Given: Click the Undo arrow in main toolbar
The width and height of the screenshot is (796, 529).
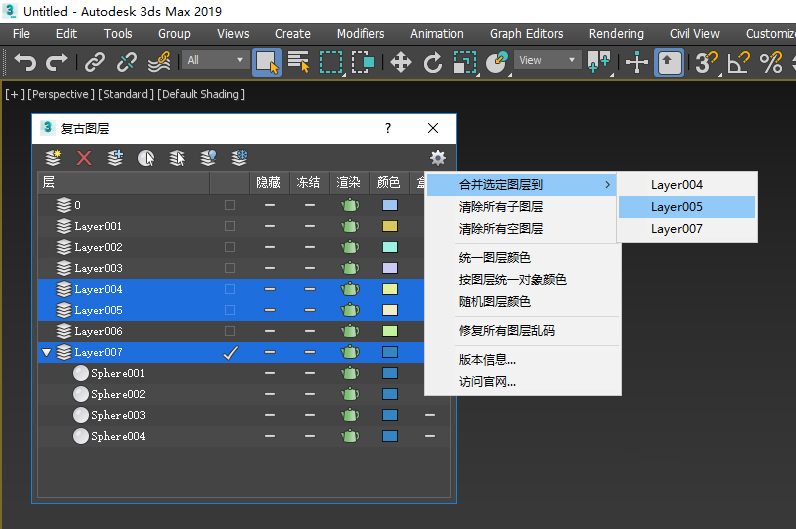Looking at the screenshot, I should coord(25,62).
